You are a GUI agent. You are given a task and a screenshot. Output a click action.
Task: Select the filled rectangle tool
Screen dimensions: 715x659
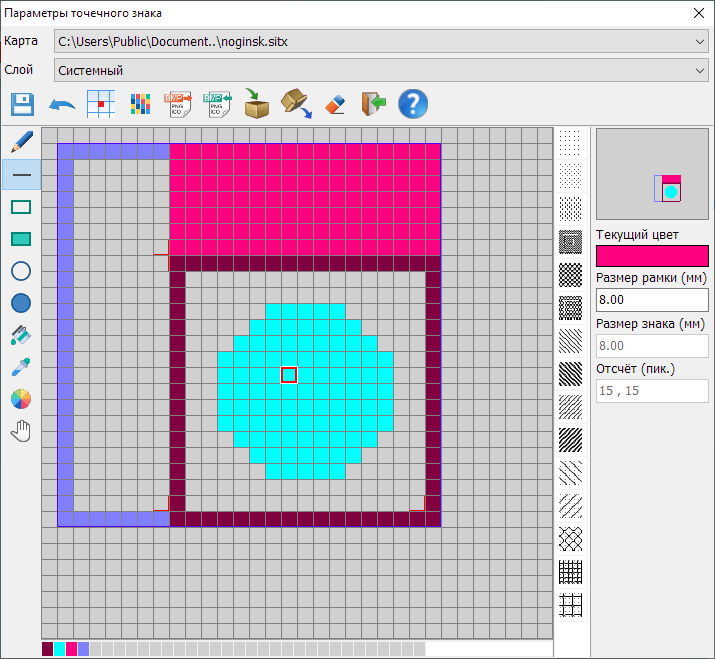pos(21,239)
